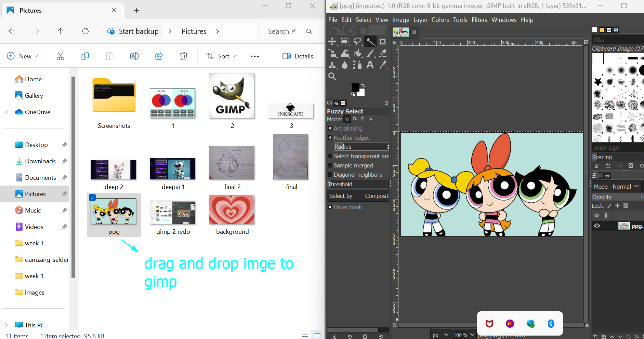Select the Text tool in GIMP
Screen dimensions: 644x339
coord(370,65)
